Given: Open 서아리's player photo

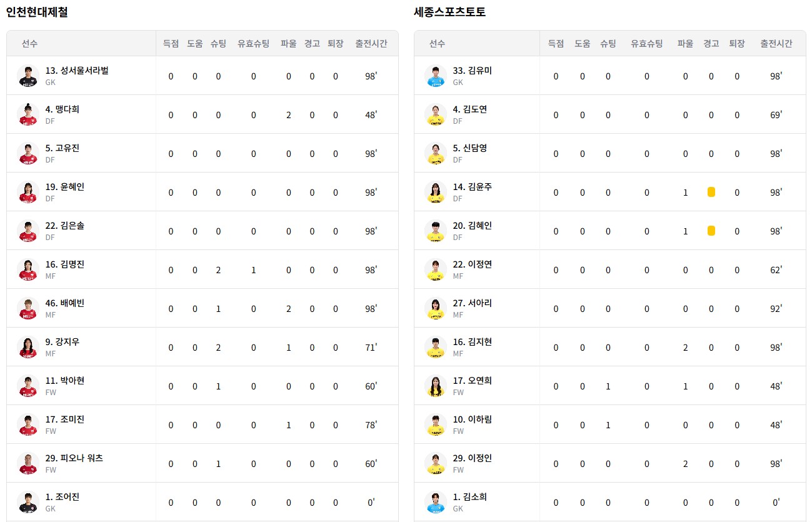Looking at the screenshot, I should pos(435,308).
